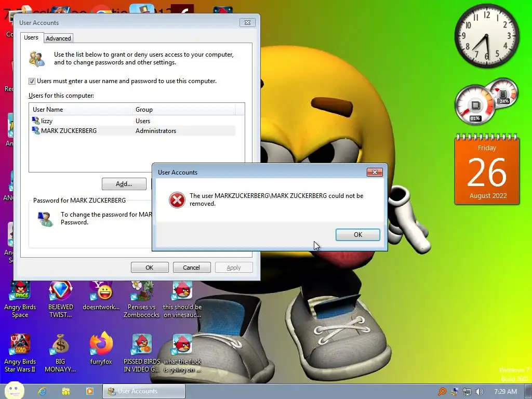
Task: Open the doesntwork... desktop shortcut
Action: tap(101, 296)
